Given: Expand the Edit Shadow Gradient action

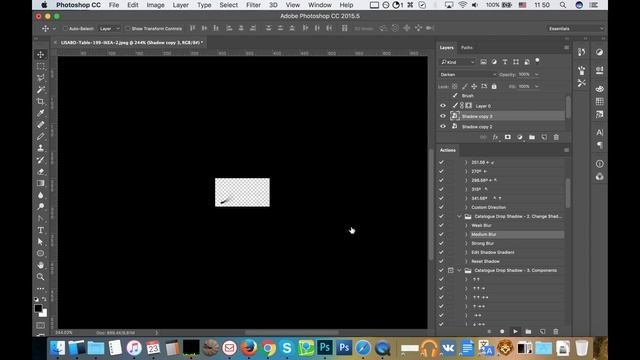Looking at the screenshot, I should (466, 252).
